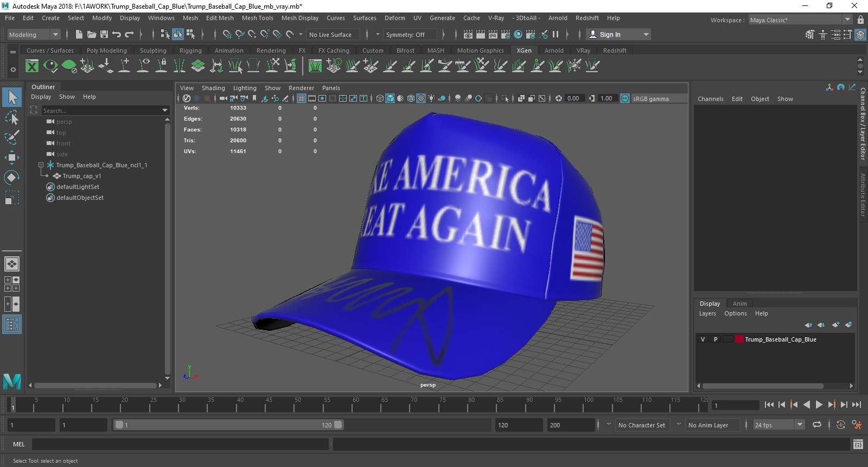Select the Trump_Baseball_Cap_Blue display layer

tap(780, 339)
